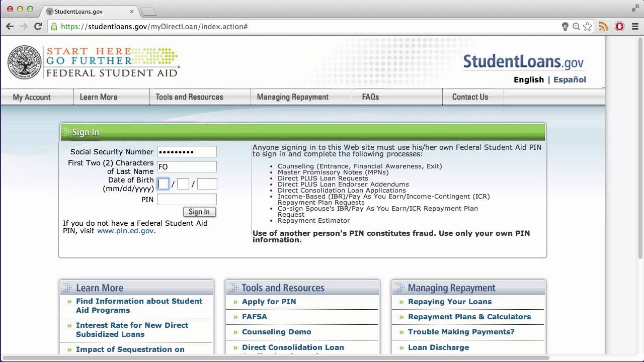Reload the page with refresh icon
This screenshot has height=362, width=644.
tap(38, 26)
